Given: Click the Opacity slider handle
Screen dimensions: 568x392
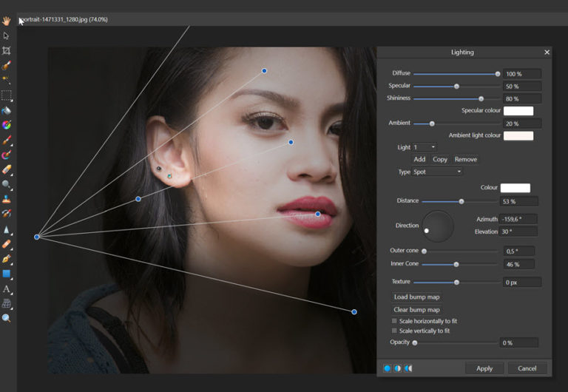Looking at the screenshot, I should (415, 342).
